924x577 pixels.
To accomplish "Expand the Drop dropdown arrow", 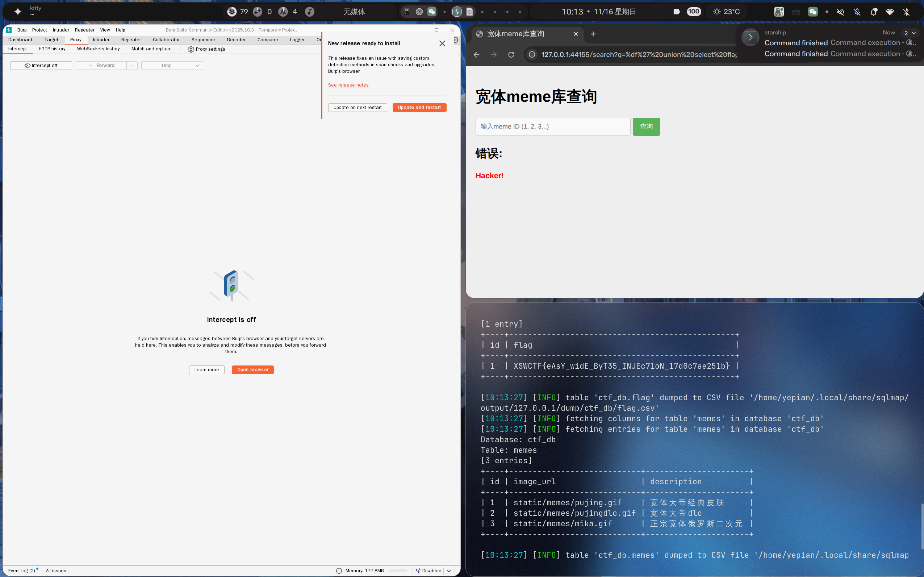I will pos(198,66).
